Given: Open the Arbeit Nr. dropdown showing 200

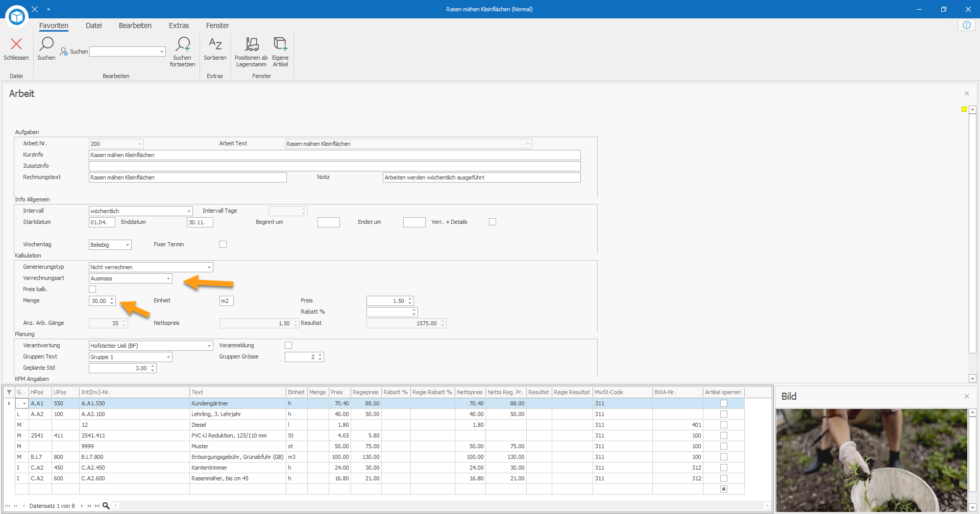Looking at the screenshot, I should click(x=139, y=144).
